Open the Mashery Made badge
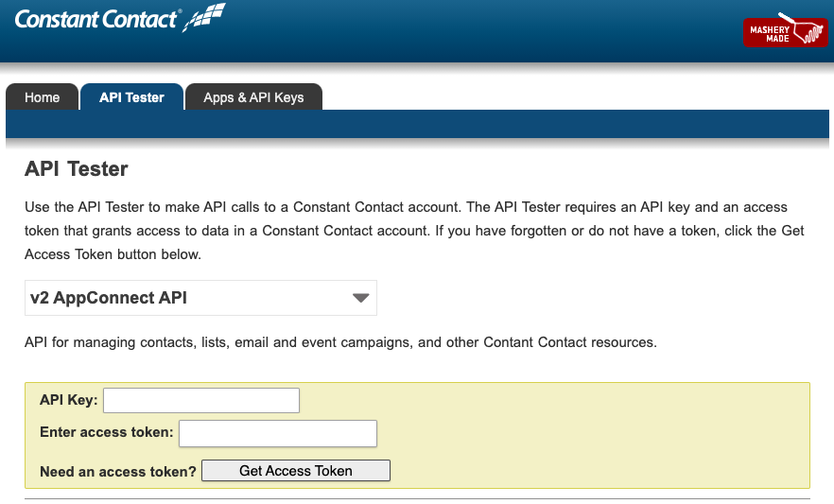834x504 pixels. 785,31
